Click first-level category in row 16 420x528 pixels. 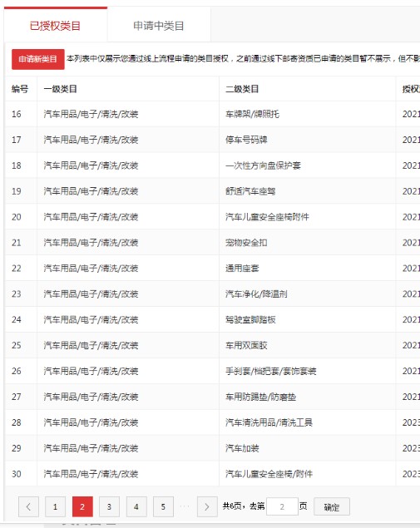91,114
